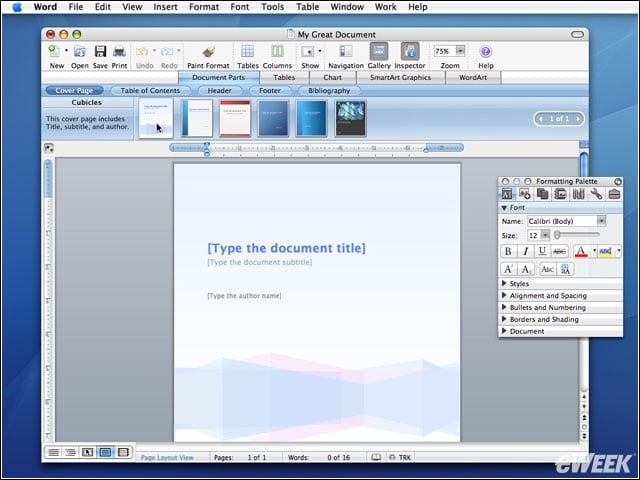Switch to the WordArt gallery tab
The height and width of the screenshot is (480, 640).
[473, 77]
